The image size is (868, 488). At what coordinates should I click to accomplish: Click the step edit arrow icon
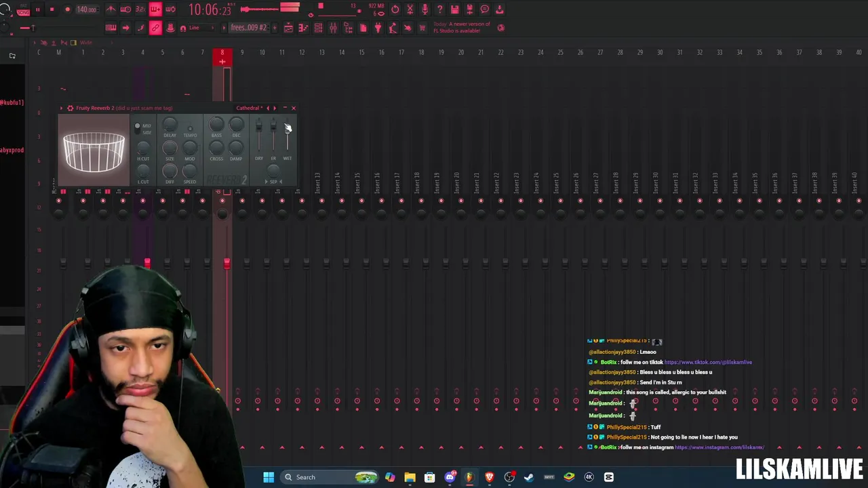pyautogui.click(x=125, y=28)
